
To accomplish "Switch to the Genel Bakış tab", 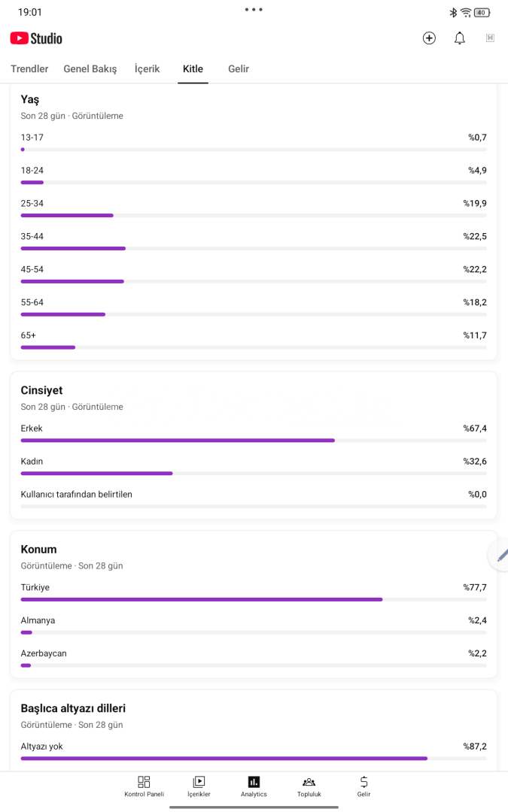I will [90, 69].
